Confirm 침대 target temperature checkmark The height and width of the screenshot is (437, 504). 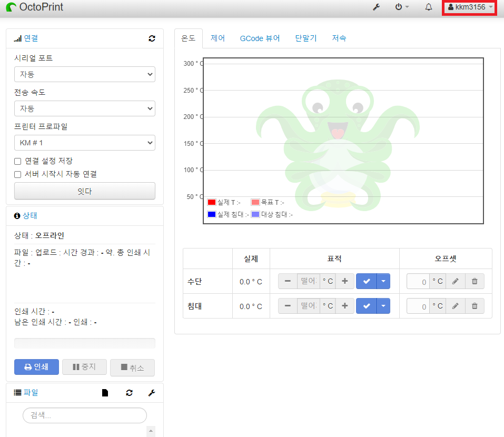(367, 306)
